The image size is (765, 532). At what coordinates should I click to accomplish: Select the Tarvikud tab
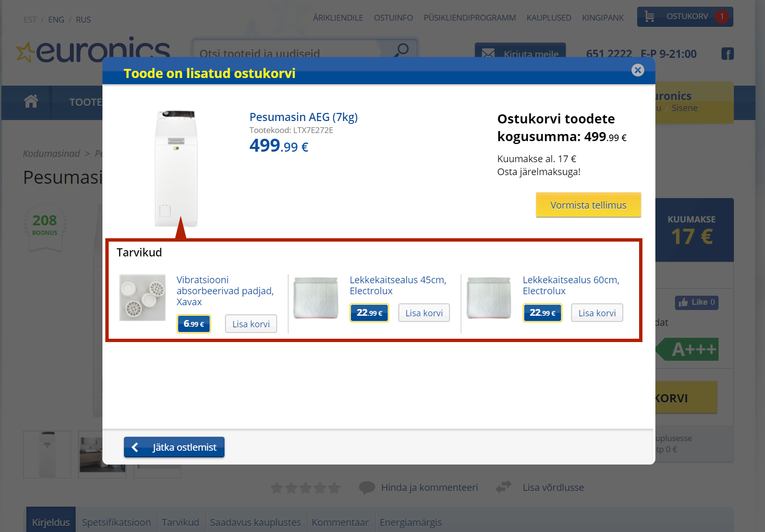point(180,522)
